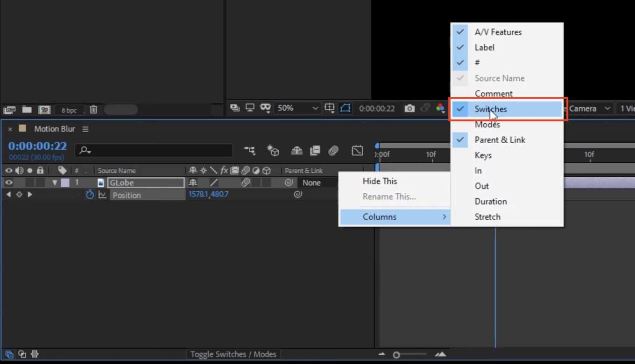Viewport: 635px width, 364px height.
Task: Click the Interpret Footage icon in Project panel
Action: pyautogui.click(x=9, y=110)
